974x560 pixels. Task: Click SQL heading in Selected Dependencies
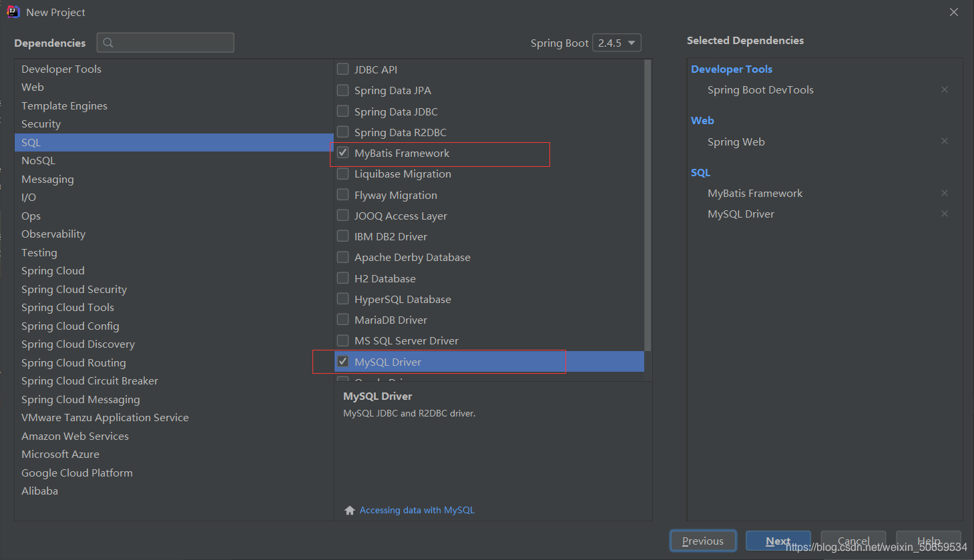click(x=700, y=172)
